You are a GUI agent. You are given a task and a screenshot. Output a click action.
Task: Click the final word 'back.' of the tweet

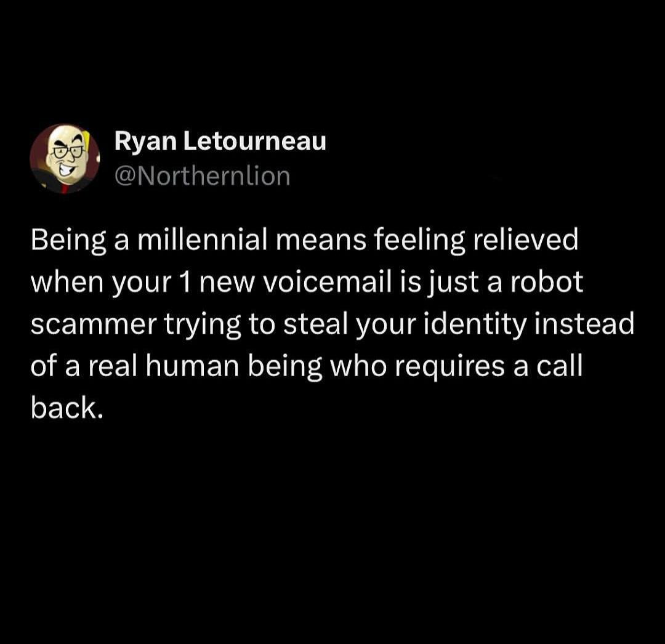pyautogui.click(x=66, y=408)
